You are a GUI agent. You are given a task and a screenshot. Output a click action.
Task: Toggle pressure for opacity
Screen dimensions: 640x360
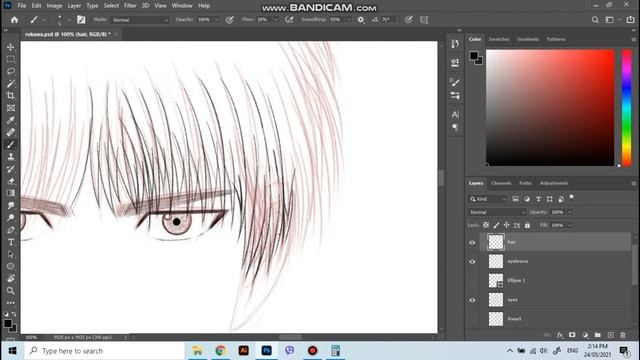230,20
